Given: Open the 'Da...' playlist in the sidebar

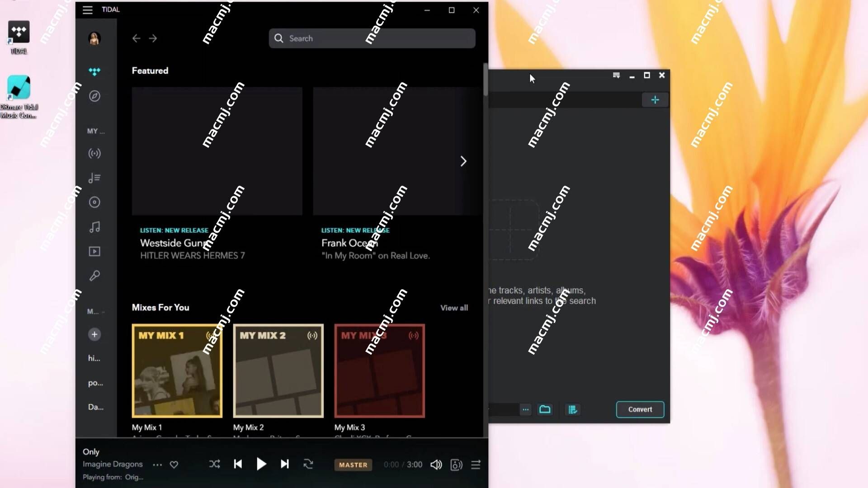Looking at the screenshot, I should tap(95, 407).
